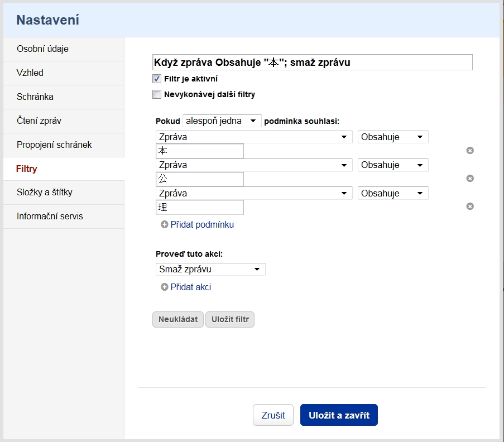Image resolution: width=504 pixels, height=442 pixels.
Task: Open the alespoň jedna condition dropdown
Action: tap(222, 121)
